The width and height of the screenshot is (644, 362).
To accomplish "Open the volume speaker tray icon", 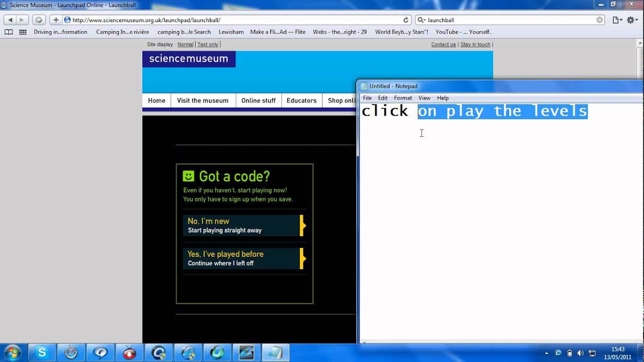I will 581,353.
